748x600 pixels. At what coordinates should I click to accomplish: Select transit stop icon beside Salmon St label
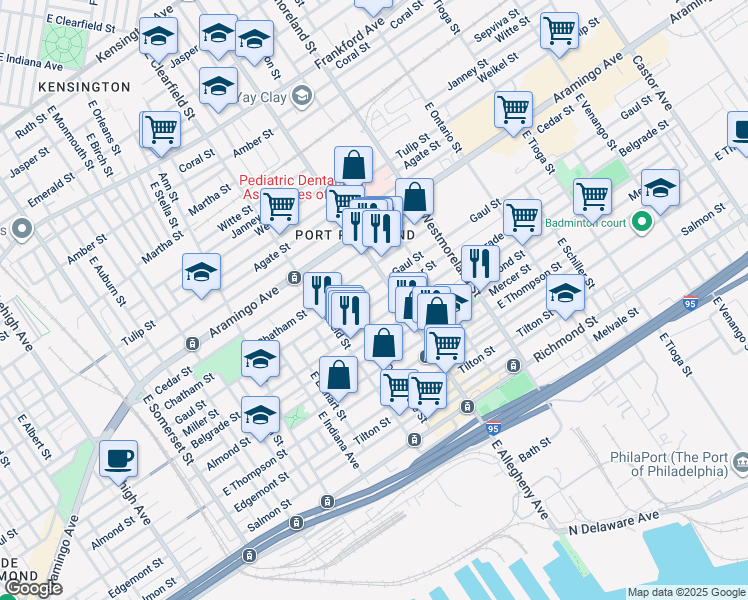pyautogui.click(x=296, y=523)
